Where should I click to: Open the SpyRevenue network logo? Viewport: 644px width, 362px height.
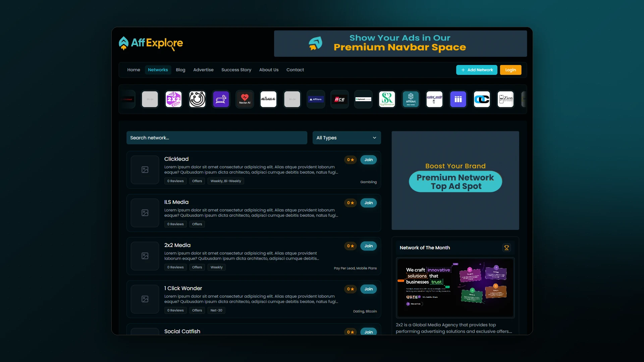pyautogui.click(x=387, y=99)
